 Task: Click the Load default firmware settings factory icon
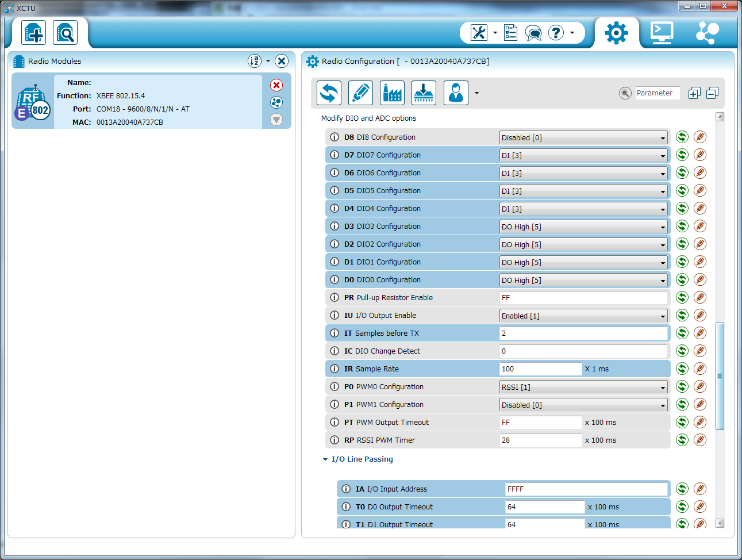[393, 93]
